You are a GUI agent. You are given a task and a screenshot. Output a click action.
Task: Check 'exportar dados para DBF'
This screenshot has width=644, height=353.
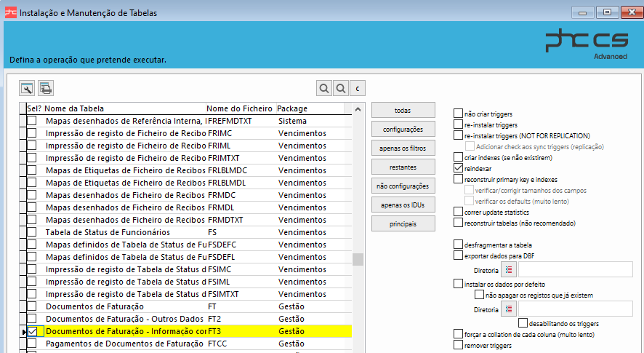[x=459, y=255]
